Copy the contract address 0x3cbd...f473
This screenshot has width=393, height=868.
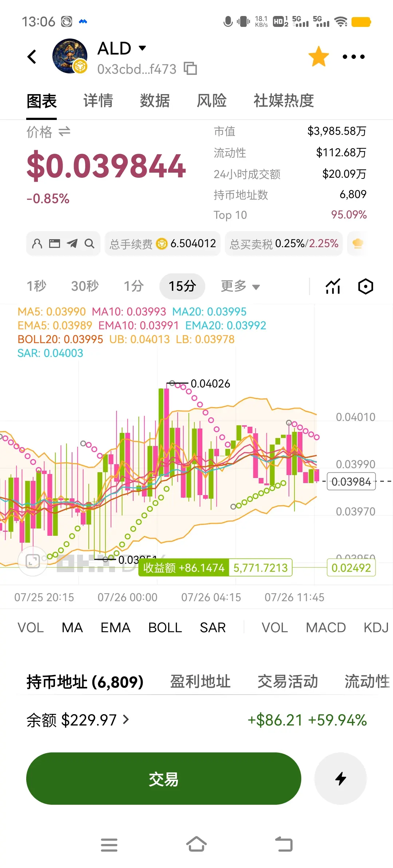190,69
